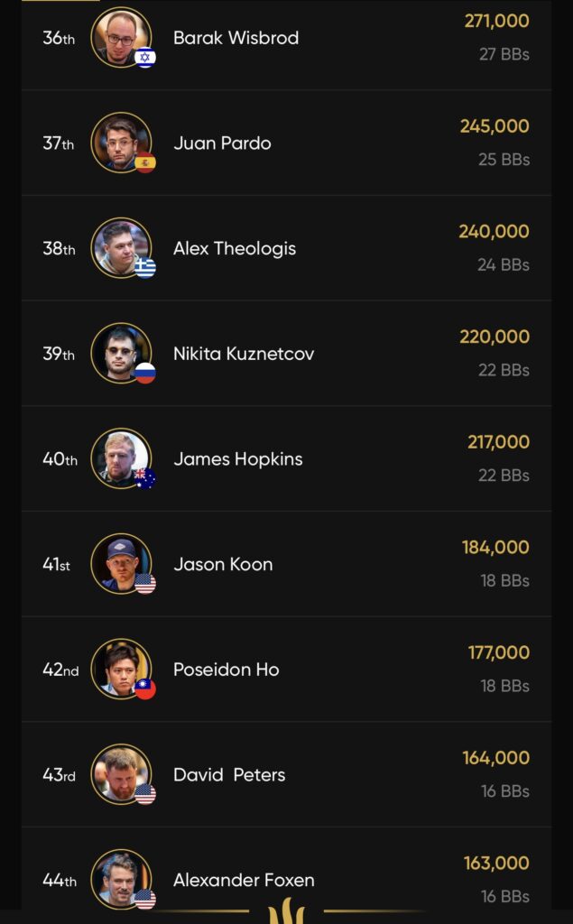Select Alex Theologis's player photo

tap(120, 247)
